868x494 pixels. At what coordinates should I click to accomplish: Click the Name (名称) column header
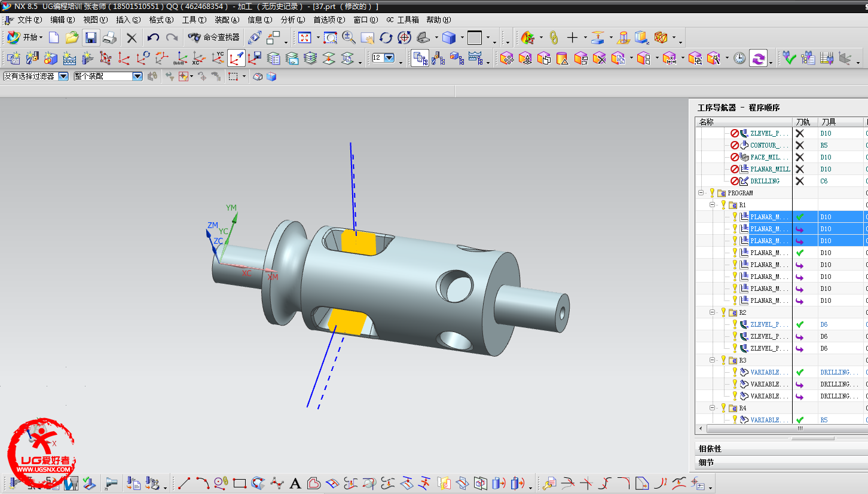[744, 122]
